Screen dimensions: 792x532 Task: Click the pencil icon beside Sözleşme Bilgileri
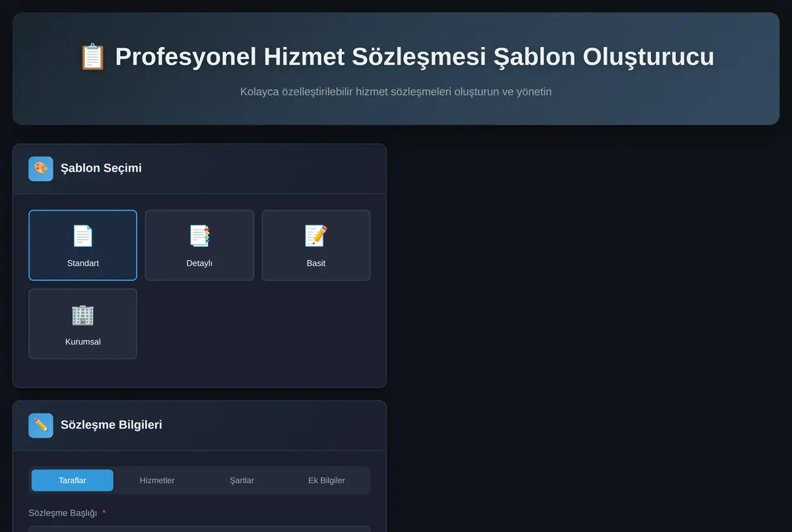click(x=41, y=426)
